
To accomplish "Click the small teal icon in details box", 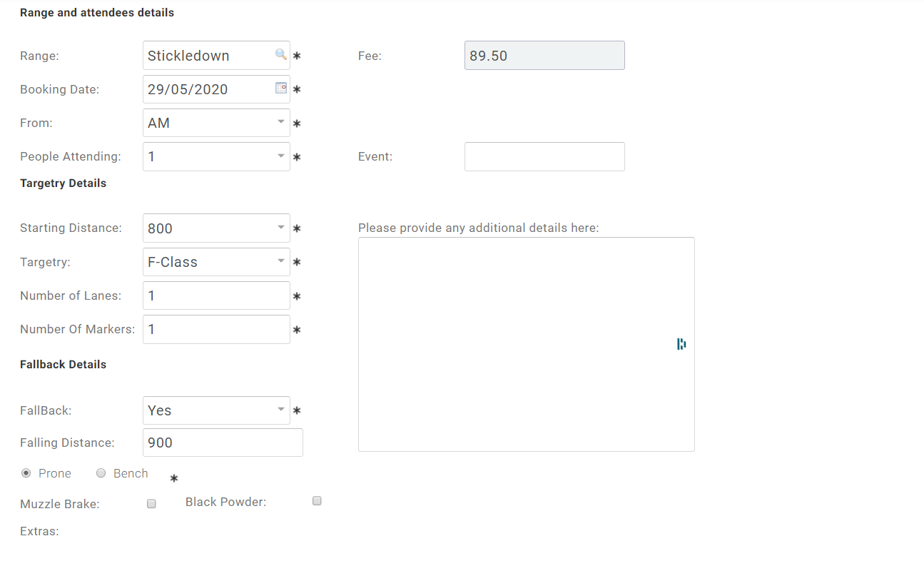I will 681,344.
